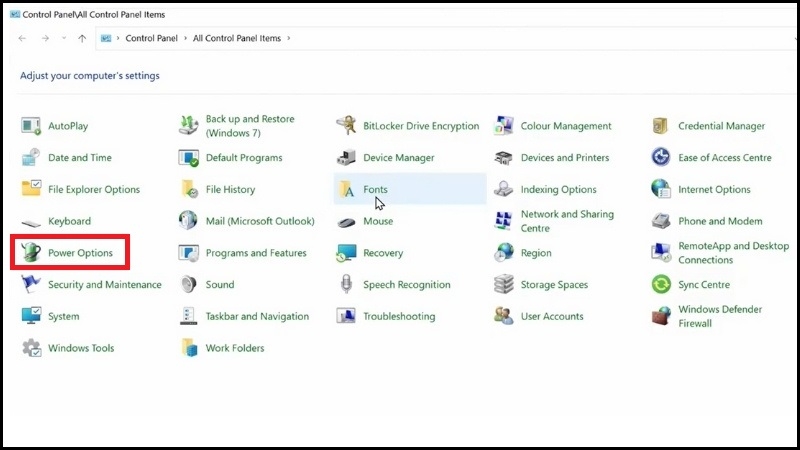800x450 pixels.
Task: Click the Back navigation arrow
Action: 23,38
